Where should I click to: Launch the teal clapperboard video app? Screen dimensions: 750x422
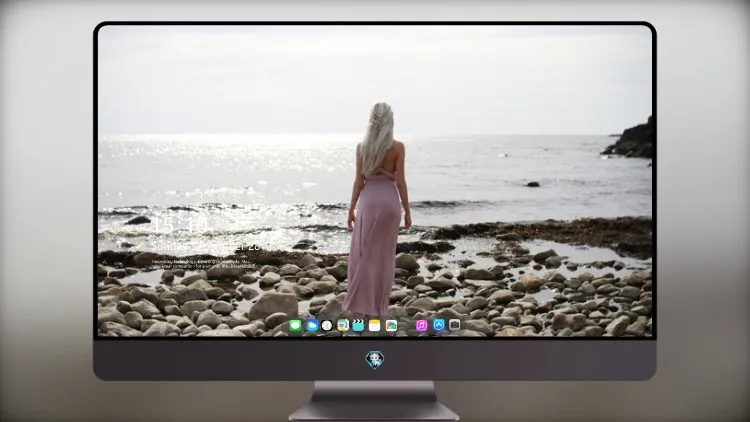358,325
